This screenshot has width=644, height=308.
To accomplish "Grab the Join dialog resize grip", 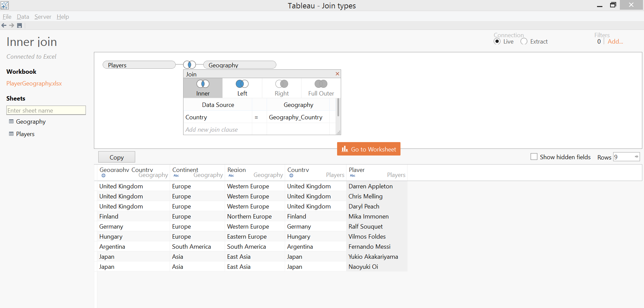I will point(338,133).
